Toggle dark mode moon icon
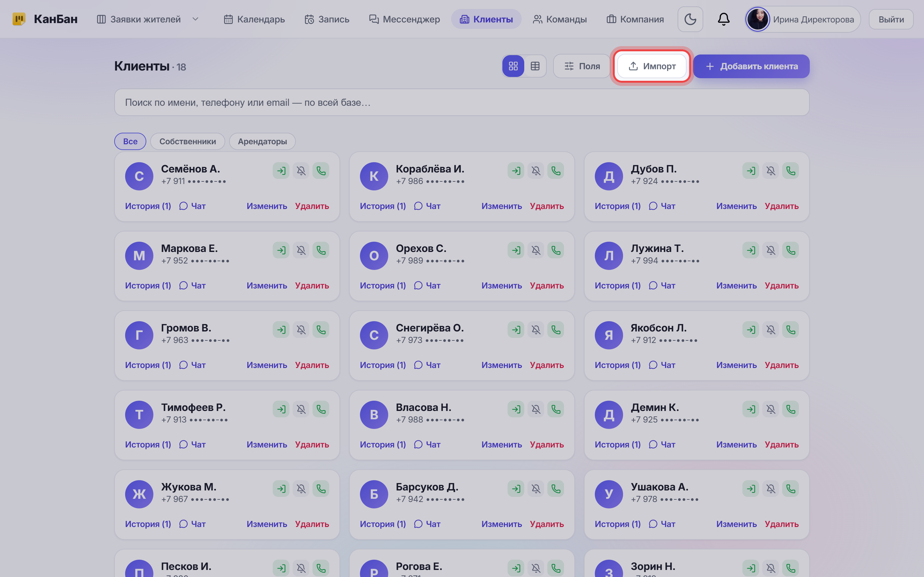The image size is (924, 577). point(690,19)
